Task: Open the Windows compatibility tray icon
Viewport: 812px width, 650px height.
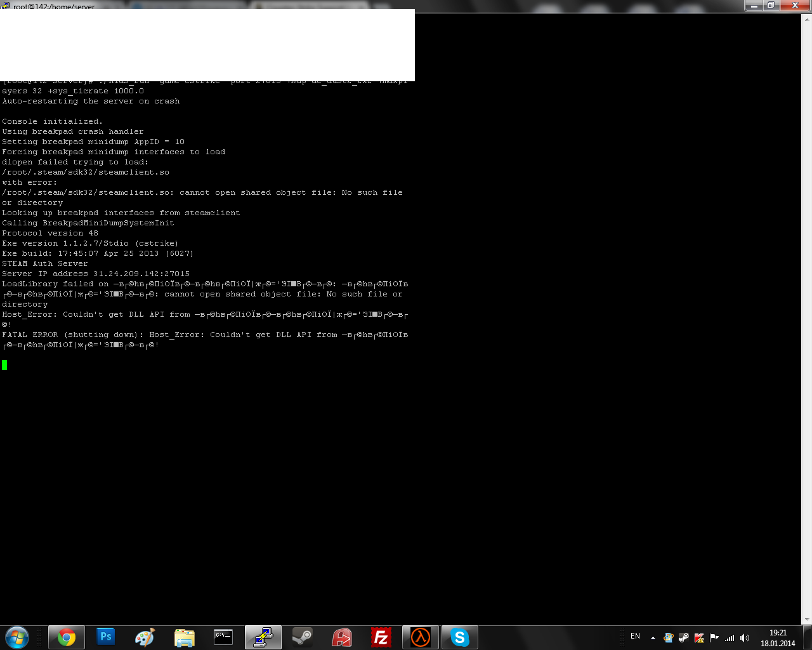Action: (668, 638)
